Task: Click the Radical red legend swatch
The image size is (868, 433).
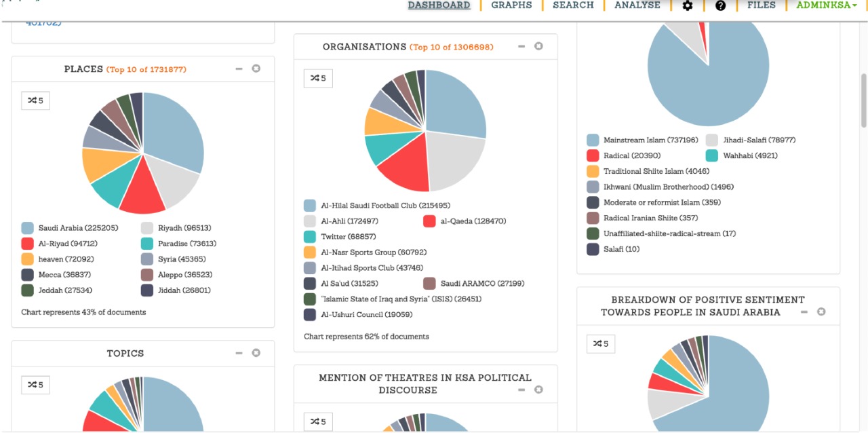Action: coord(593,156)
